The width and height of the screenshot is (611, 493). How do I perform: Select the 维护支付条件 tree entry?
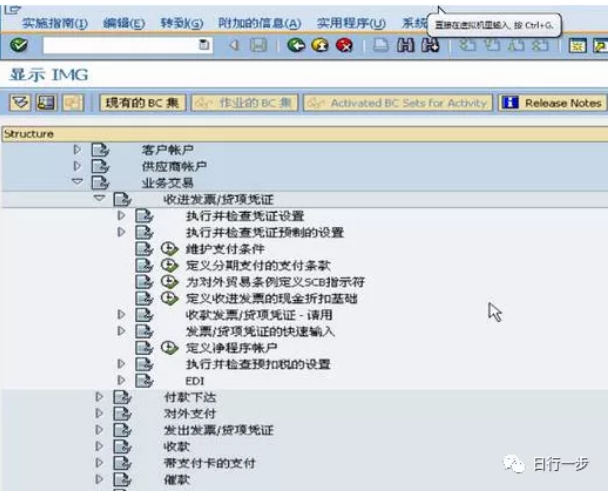(x=225, y=249)
